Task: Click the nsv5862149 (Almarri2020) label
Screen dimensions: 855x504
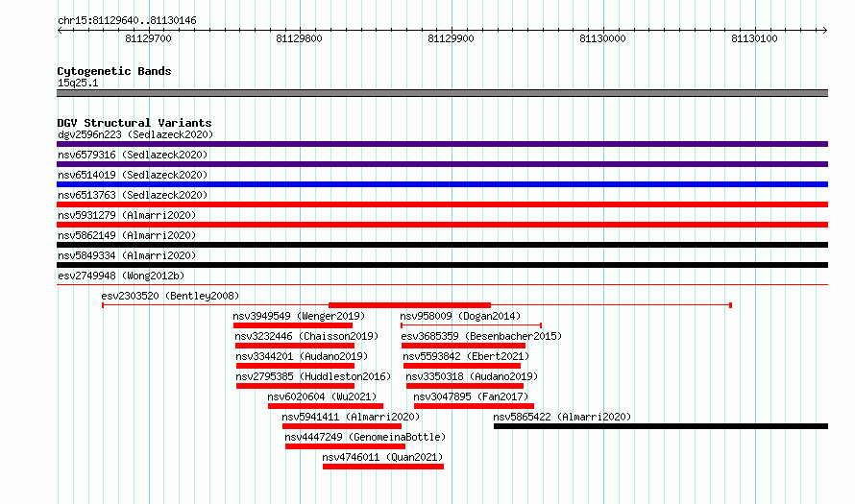Action: click(x=127, y=235)
